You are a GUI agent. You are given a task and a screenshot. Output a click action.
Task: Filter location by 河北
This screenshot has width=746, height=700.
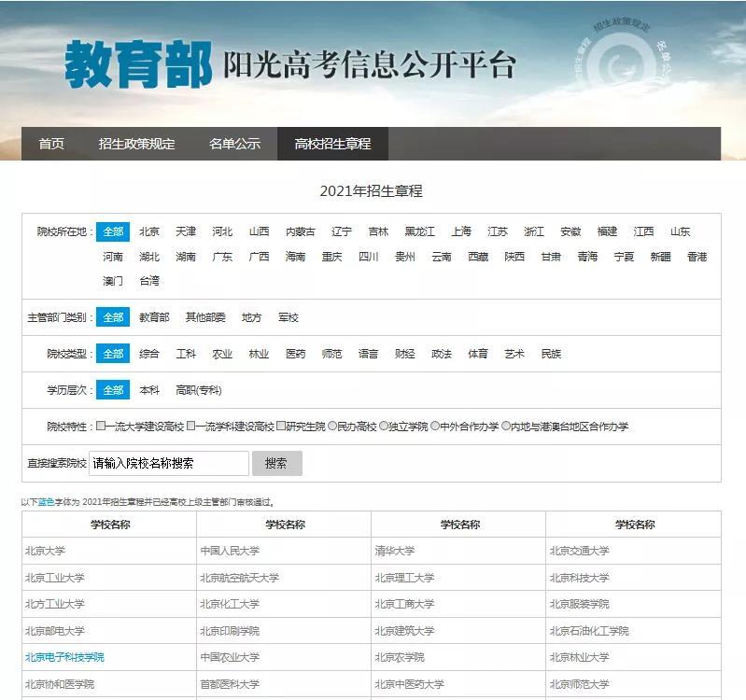[222, 231]
